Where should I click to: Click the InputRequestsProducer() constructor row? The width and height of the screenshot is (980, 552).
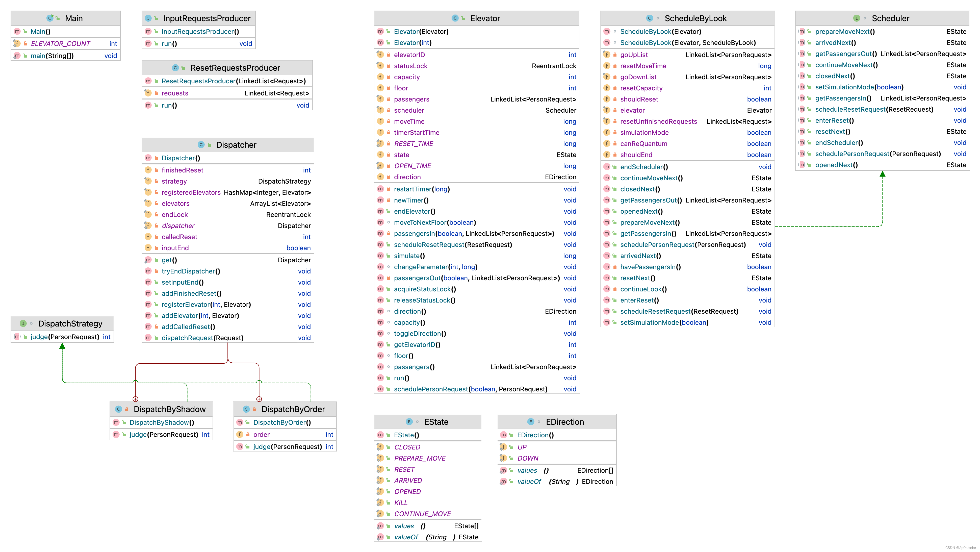[199, 32]
